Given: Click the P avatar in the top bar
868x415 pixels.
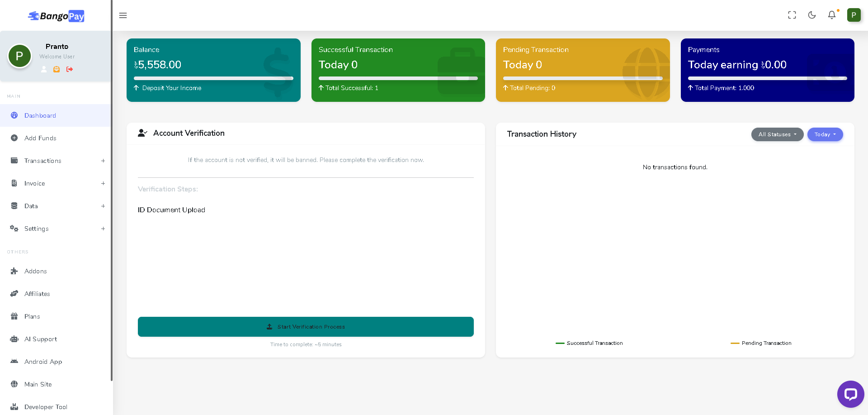Looking at the screenshot, I should (854, 15).
